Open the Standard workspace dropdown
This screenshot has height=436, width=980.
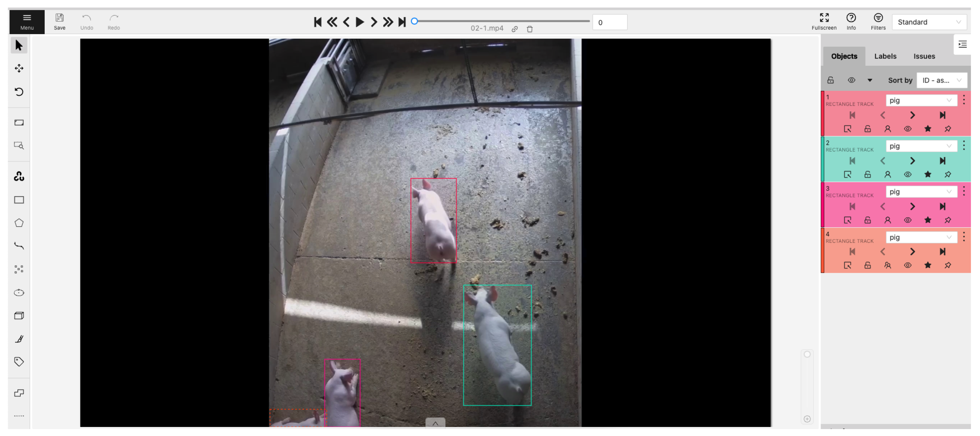coord(928,22)
